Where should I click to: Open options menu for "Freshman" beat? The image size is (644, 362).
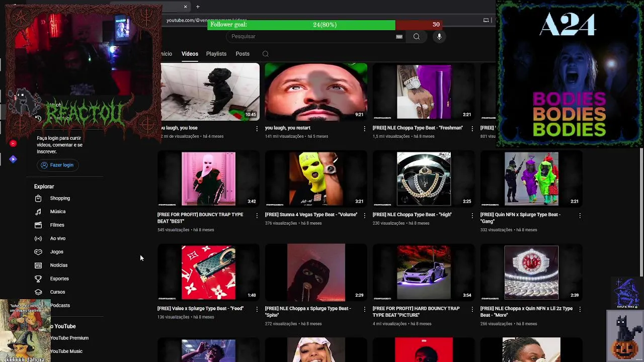point(472,129)
